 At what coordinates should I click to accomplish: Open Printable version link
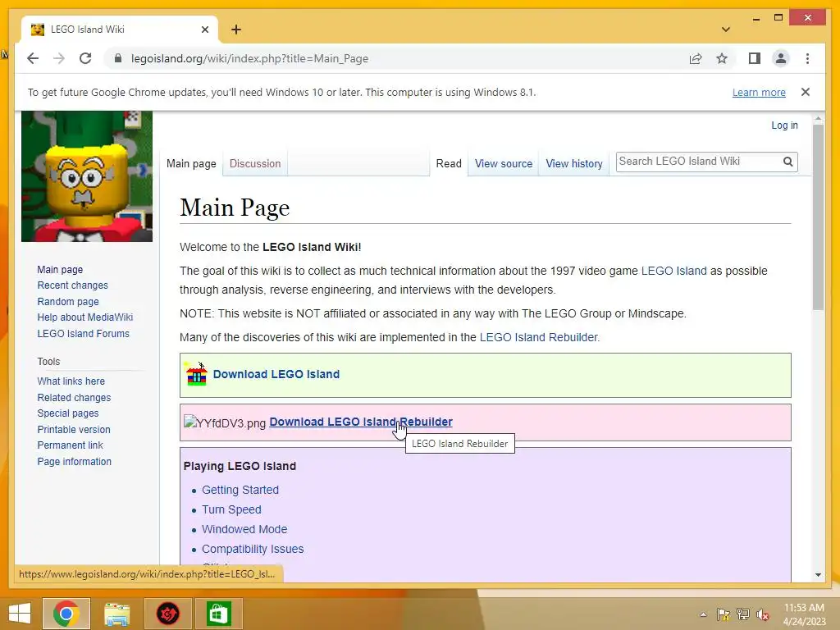pyautogui.click(x=73, y=430)
